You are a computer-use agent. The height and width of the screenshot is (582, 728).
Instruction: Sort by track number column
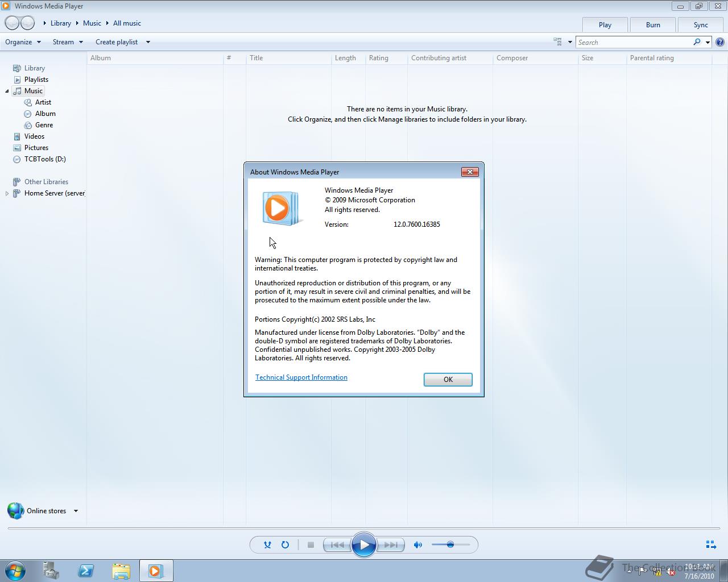tap(234, 58)
